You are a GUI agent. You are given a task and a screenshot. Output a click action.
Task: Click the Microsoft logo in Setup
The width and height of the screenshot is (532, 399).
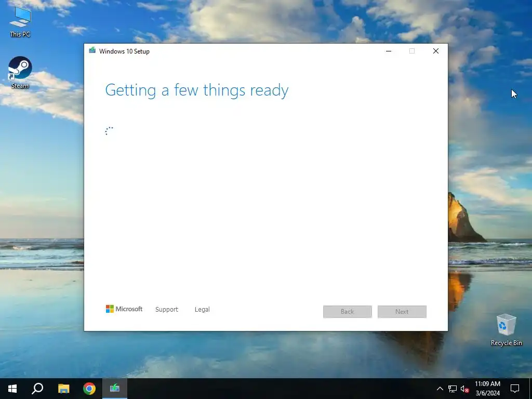[x=124, y=309]
